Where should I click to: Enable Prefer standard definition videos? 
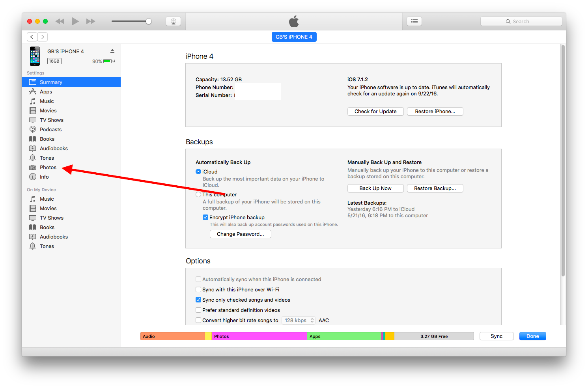click(198, 310)
